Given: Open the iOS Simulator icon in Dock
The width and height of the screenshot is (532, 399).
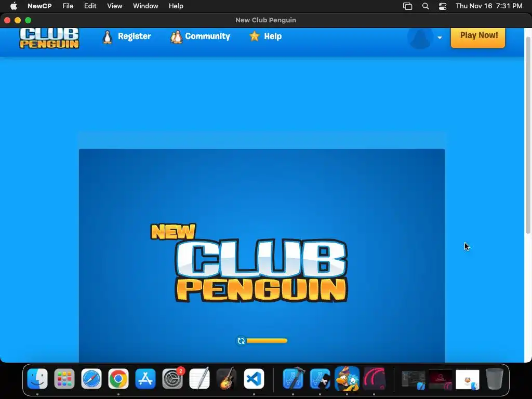Looking at the screenshot, I should tap(320, 379).
